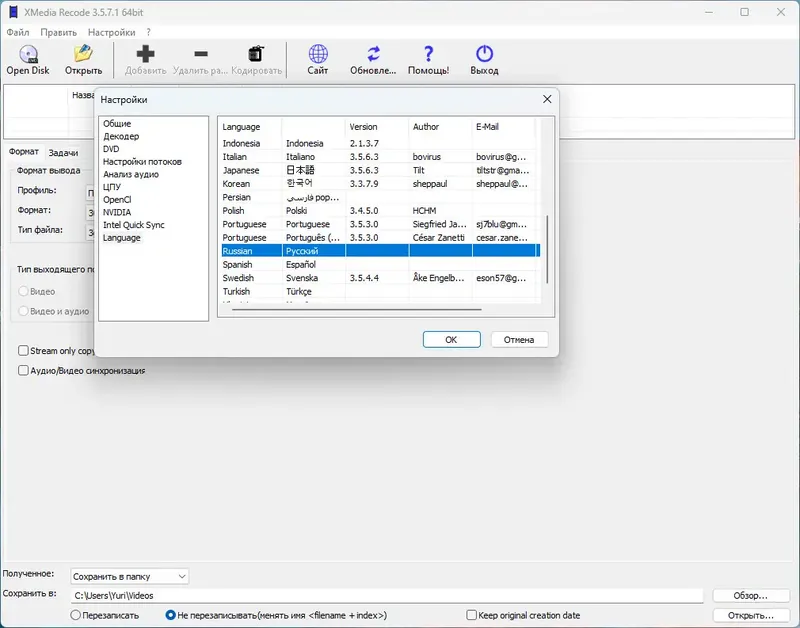Open the Править menu

coord(59,32)
